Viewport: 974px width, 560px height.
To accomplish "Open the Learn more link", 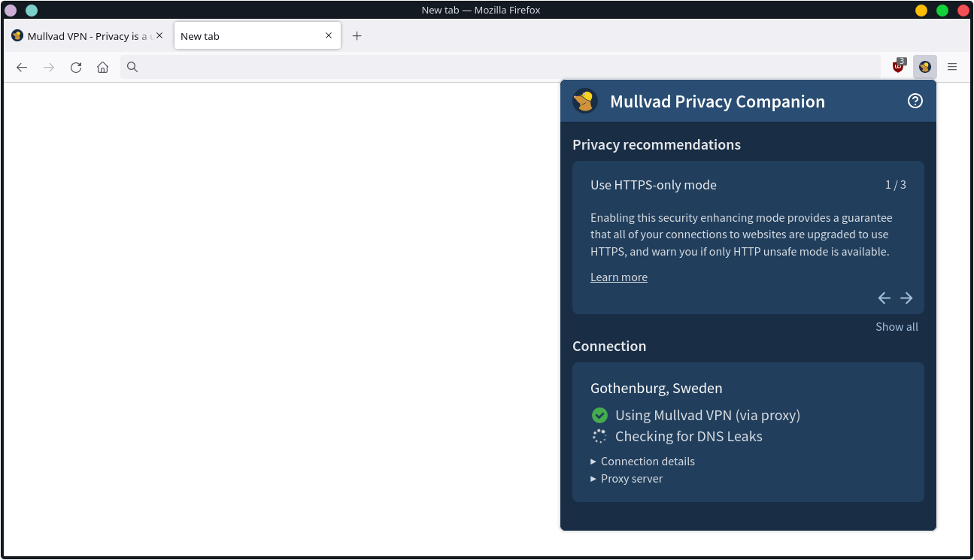I will click(618, 277).
